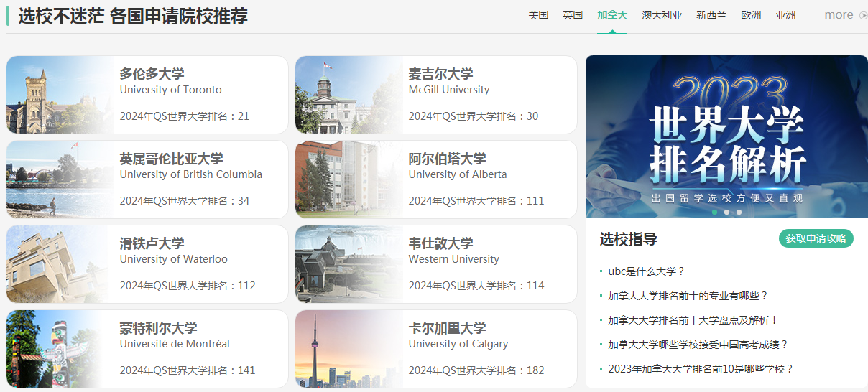Open the 澳大利亚 tab
The width and height of the screenshot is (868, 392).
pyautogui.click(x=662, y=15)
